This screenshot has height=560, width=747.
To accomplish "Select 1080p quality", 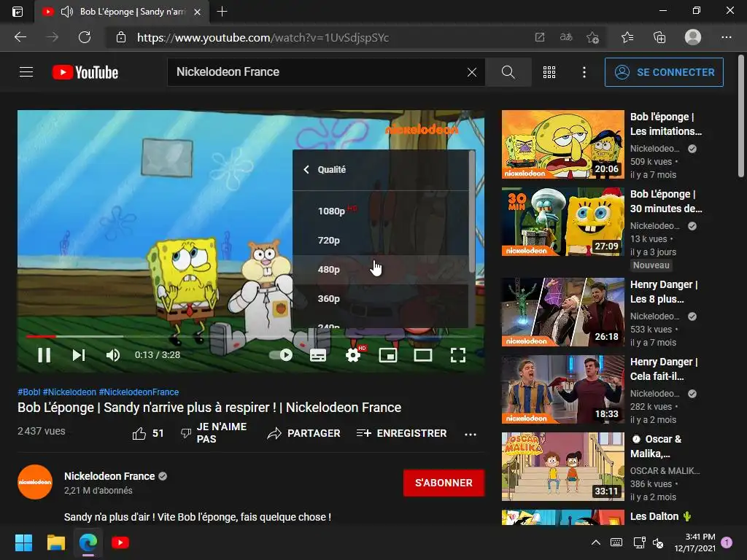I will (381, 211).
